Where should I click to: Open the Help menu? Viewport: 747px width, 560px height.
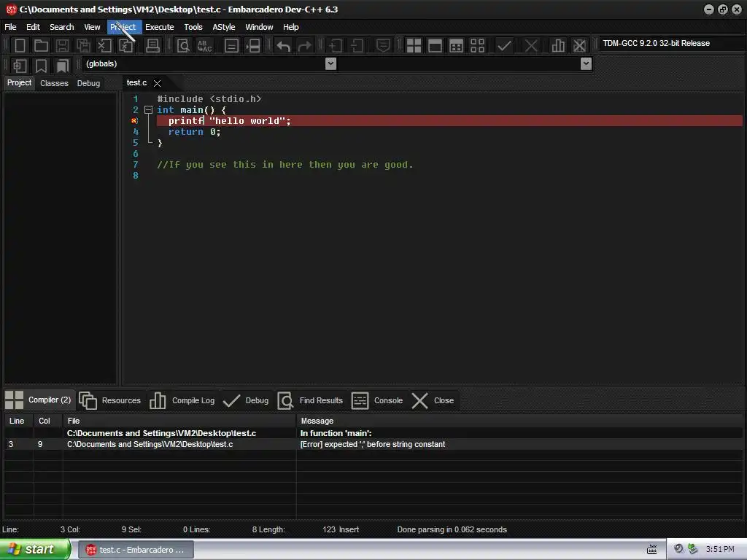290,27
